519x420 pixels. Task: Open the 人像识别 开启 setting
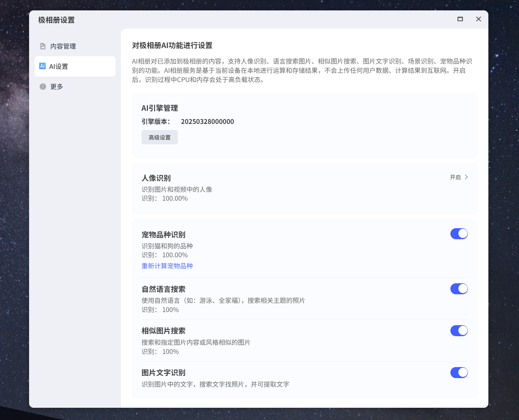coord(459,177)
